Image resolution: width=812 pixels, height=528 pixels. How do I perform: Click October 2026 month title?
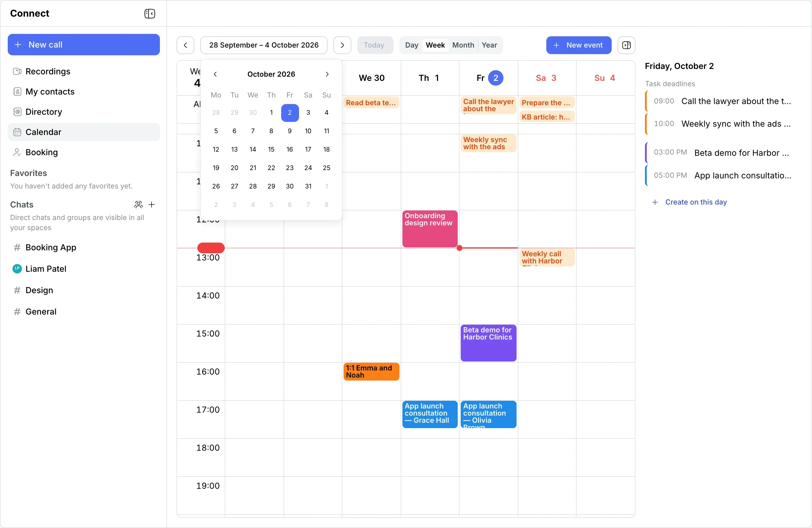tap(271, 74)
